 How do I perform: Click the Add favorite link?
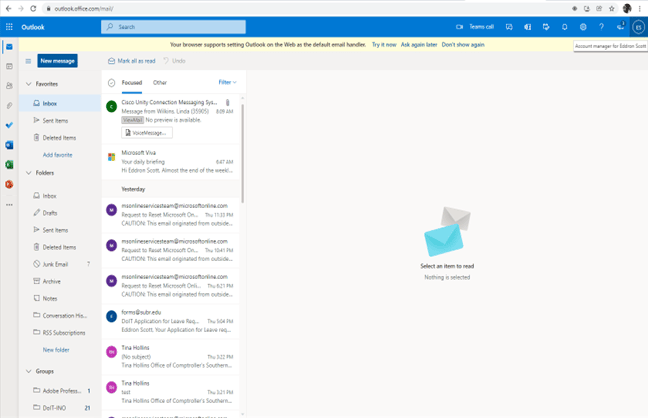57,155
